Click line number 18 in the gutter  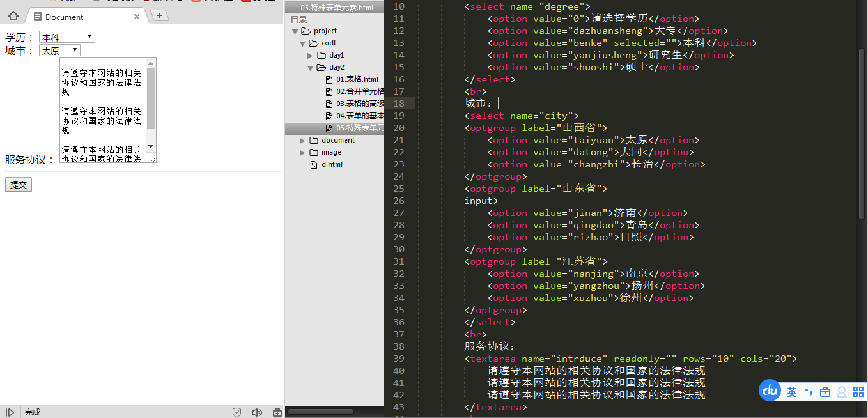(x=399, y=104)
